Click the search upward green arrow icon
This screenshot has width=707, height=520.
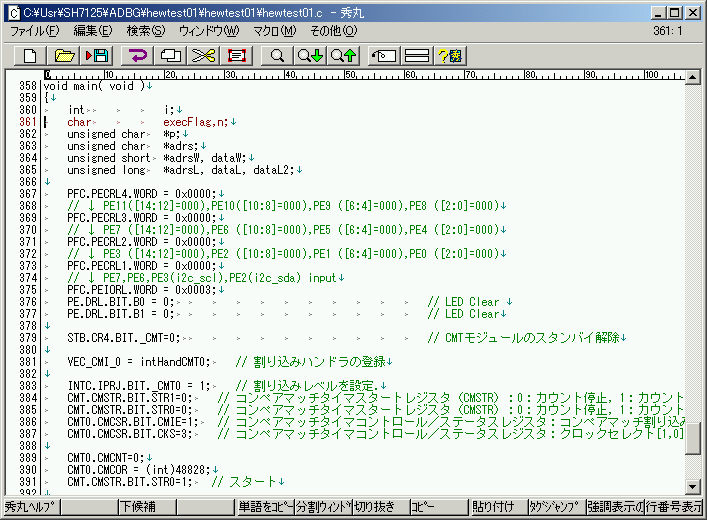point(343,54)
